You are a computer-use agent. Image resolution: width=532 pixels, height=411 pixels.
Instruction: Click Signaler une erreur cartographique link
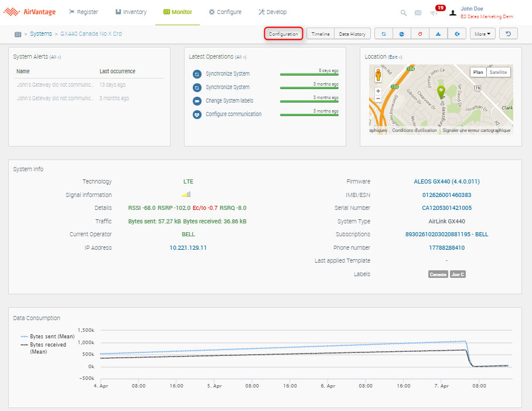tap(476, 130)
